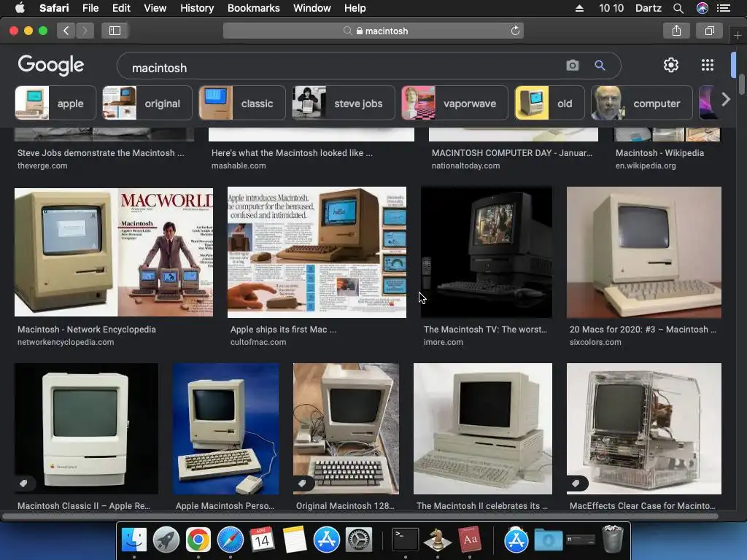Select the 'computer' filter chip

641,103
